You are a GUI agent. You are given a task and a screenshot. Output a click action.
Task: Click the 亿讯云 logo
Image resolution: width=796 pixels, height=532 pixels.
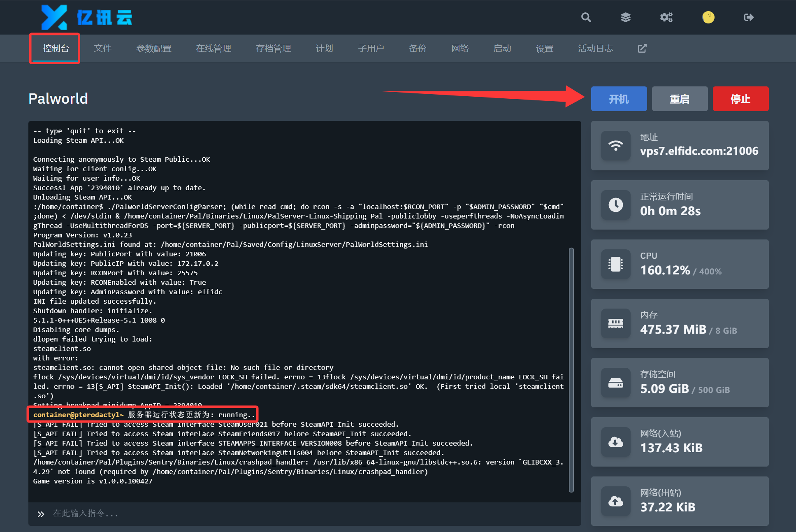point(87,17)
